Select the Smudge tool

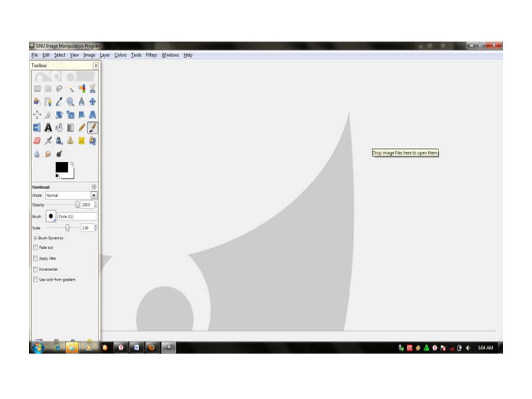click(48, 154)
